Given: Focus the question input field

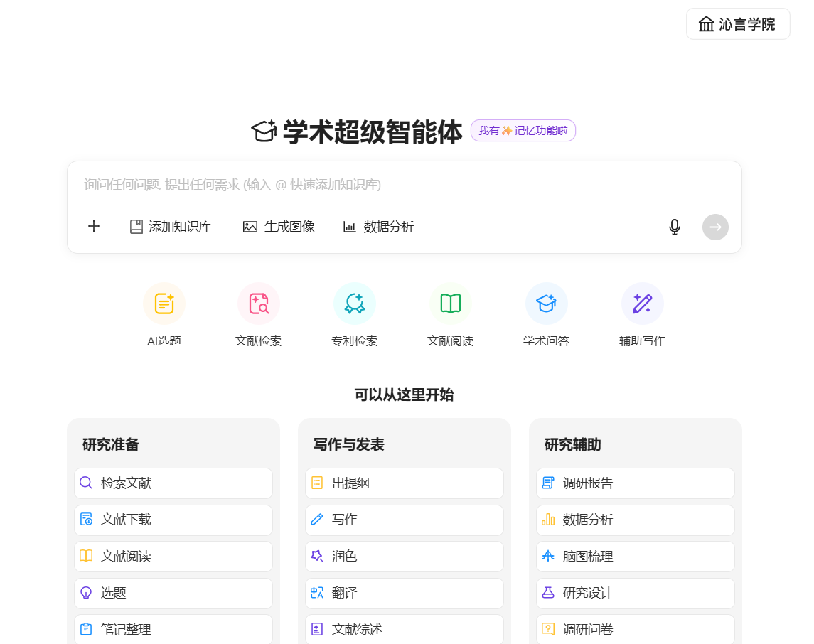Looking at the screenshot, I should [404, 185].
